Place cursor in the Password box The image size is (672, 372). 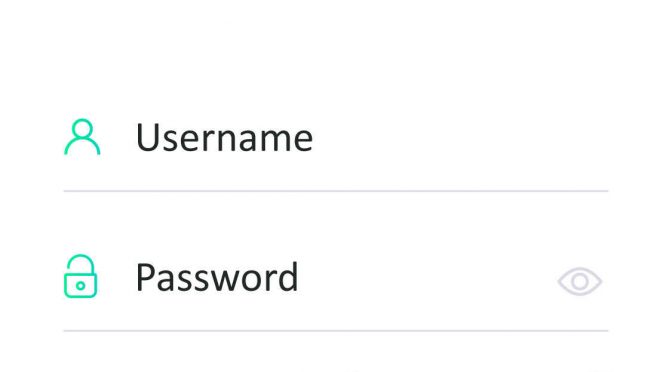click(336, 277)
